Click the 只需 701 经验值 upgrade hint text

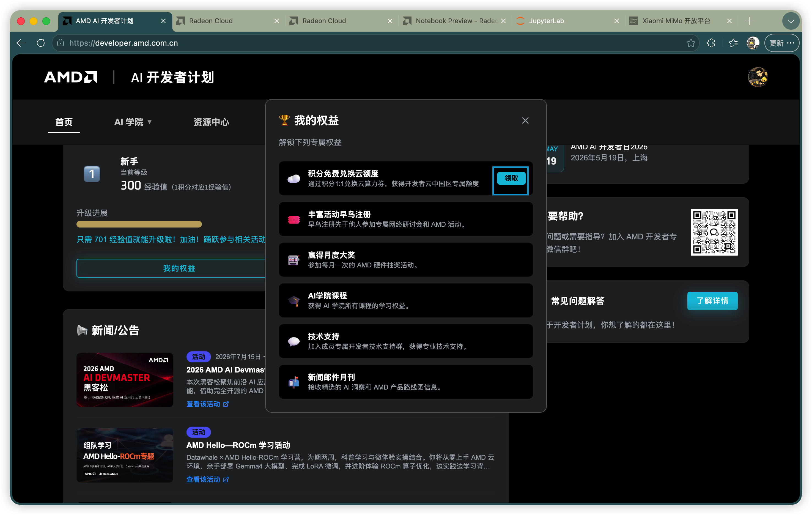tap(171, 239)
